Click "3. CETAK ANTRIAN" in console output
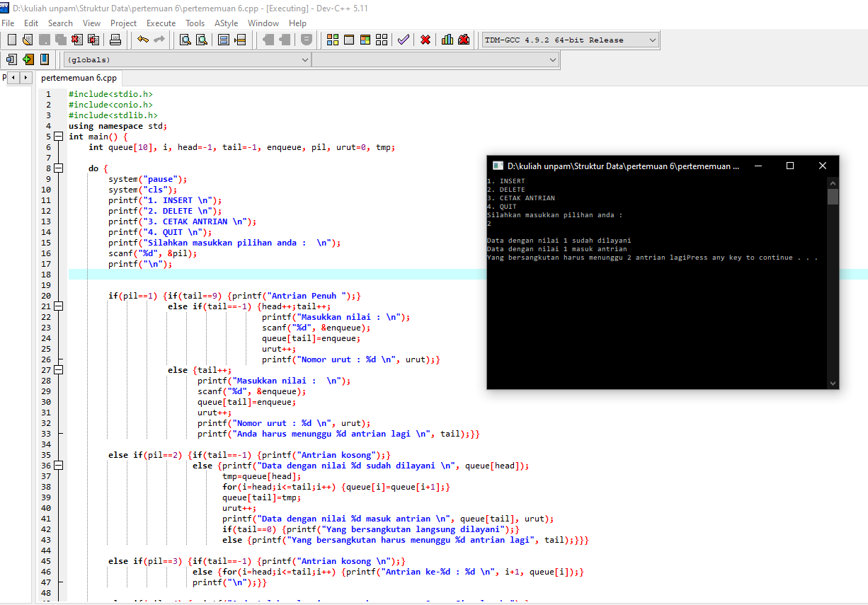 pos(521,198)
